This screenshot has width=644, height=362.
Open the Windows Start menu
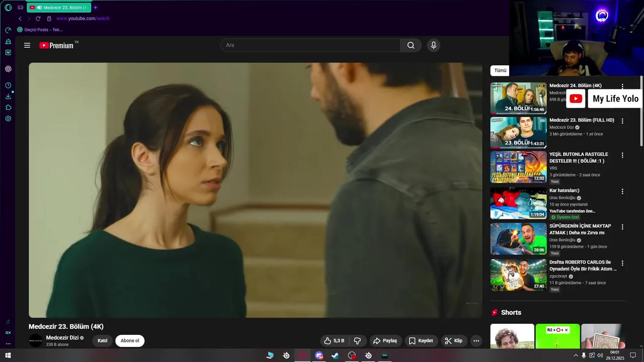(x=8, y=355)
